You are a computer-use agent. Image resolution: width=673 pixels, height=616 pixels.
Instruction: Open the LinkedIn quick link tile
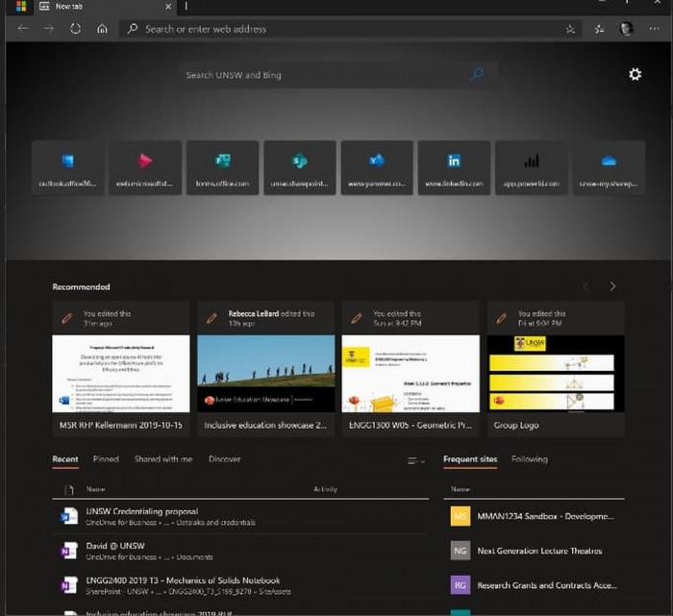(x=454, y=167)
